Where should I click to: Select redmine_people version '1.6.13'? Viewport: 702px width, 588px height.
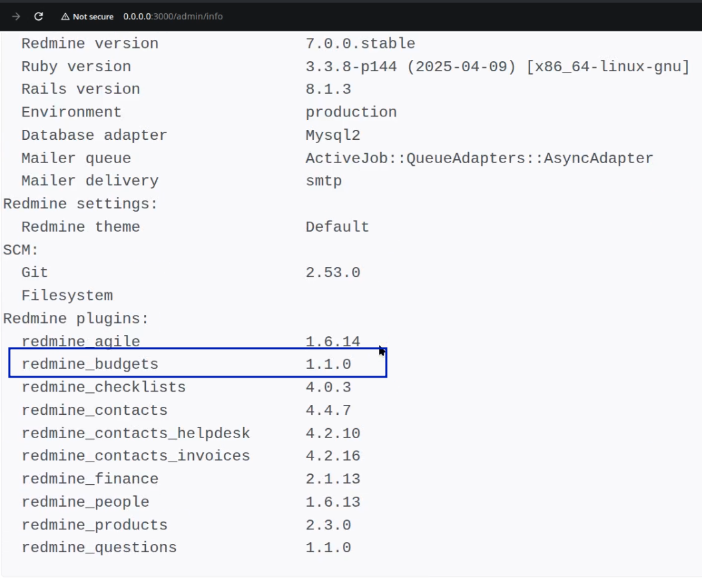tap(333, 502)
